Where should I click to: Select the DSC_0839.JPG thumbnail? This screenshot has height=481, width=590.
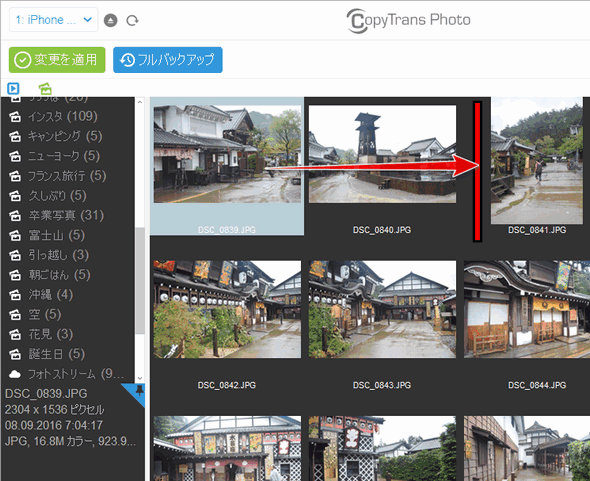click(227, 154)
